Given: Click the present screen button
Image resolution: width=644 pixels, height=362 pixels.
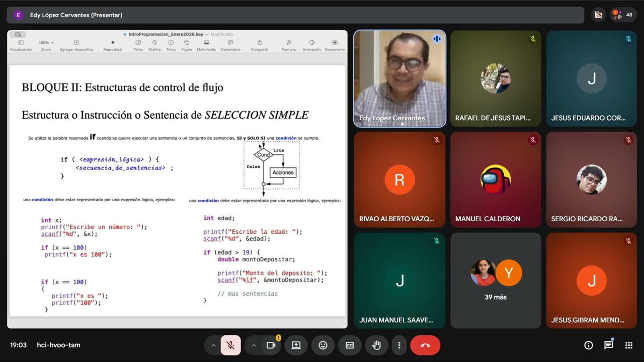Looking at the screenshot, I should point(296,345).
